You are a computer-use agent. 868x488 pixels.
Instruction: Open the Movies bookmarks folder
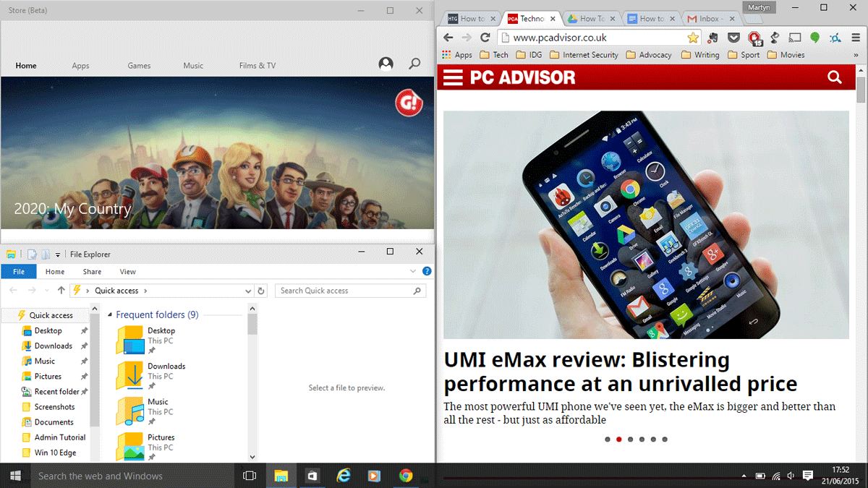pyautogui.click(x=786, y=55)
